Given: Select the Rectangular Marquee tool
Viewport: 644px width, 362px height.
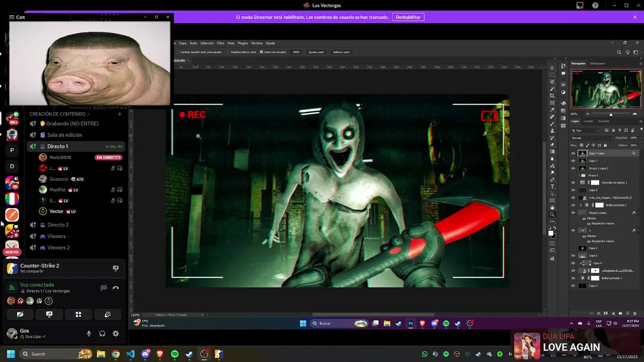Looking at the screenshot, I should click(552, 74).
